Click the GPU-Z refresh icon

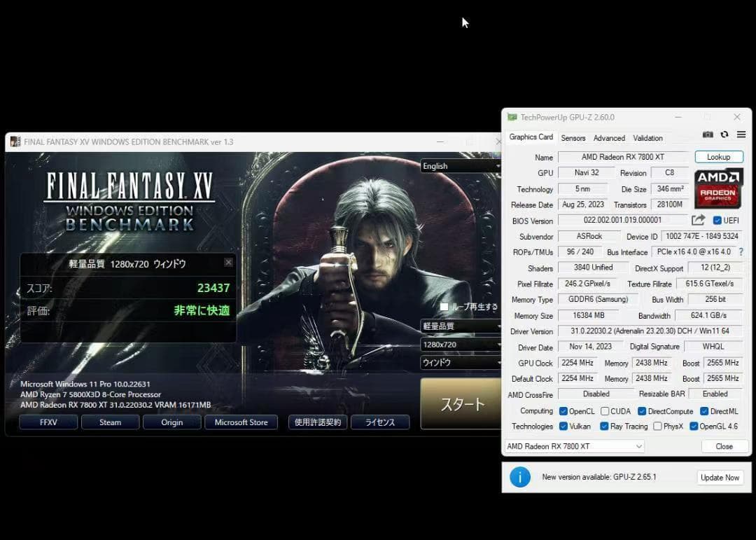[x=724, y=134]
